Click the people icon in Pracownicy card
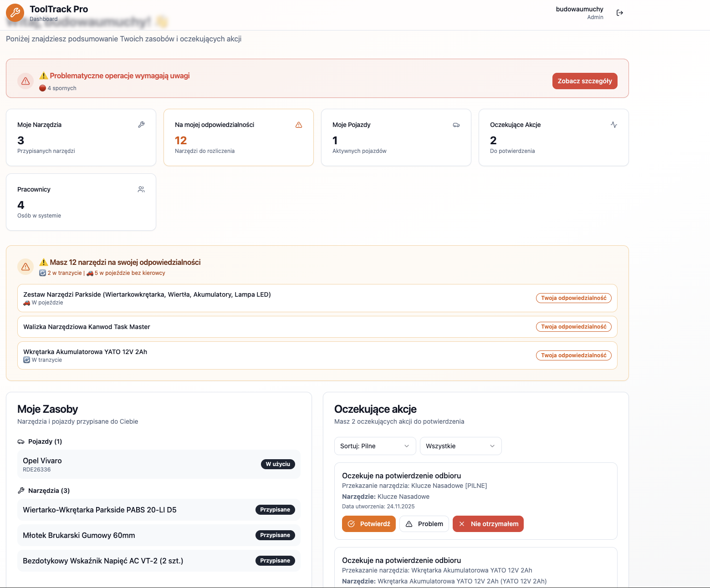The height and width of the screenshot is (588, 710). 141,189
